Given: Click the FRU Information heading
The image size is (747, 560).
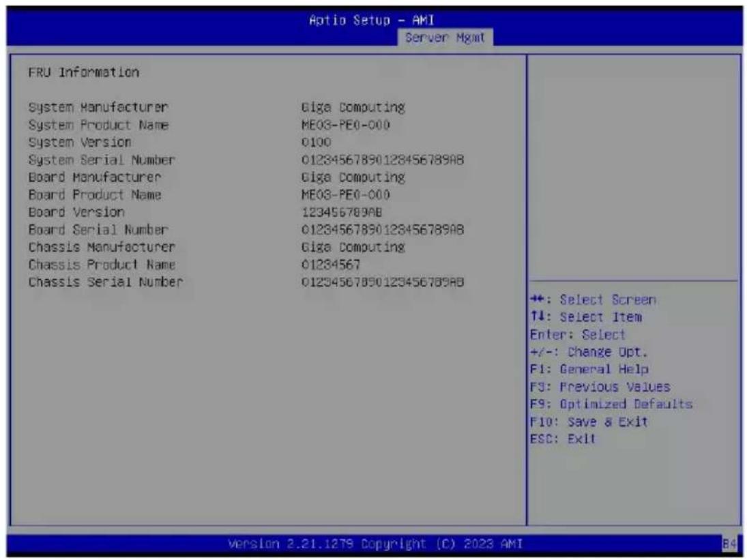Looking at the screenshot, I should tap(84, 72).
